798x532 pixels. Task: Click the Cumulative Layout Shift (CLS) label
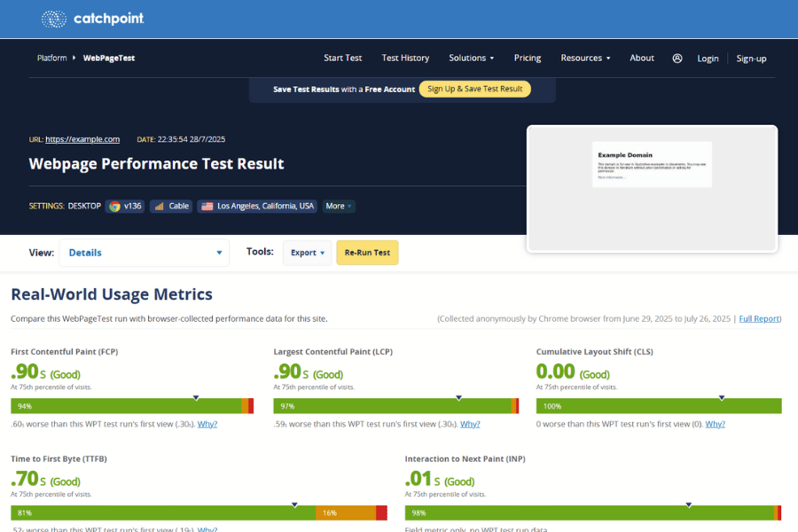pyautogui.click(x=594, y=352)
